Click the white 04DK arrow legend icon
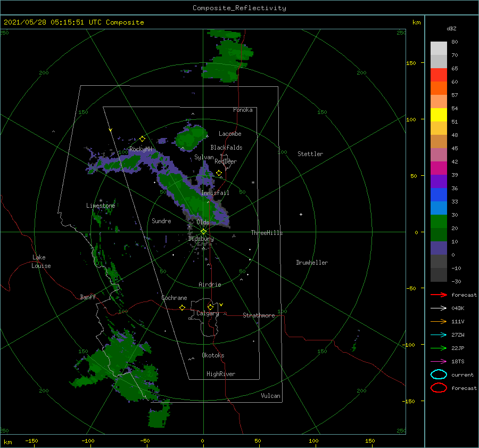The image size is (479, 448). tap(439, 308)
